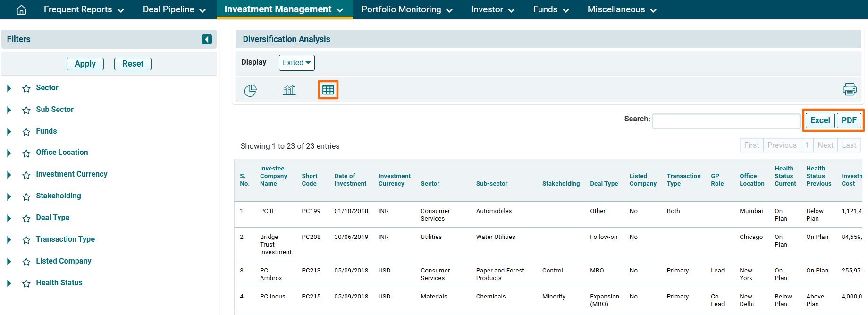Toggle the star beside Health Status
Screen dimensions: 868x315
click(x=26, y=283)
